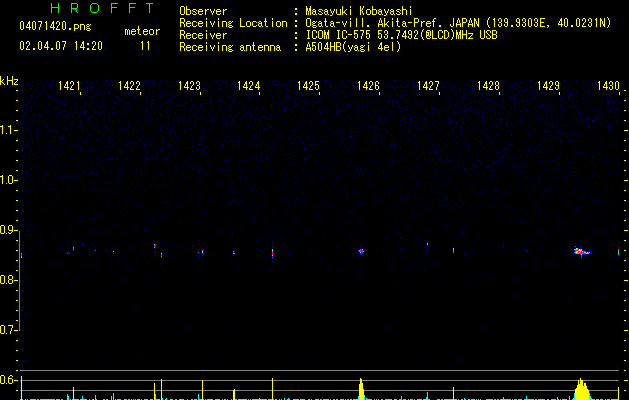Click the 0.6 kHz frequency label

(x=9, y=380)
